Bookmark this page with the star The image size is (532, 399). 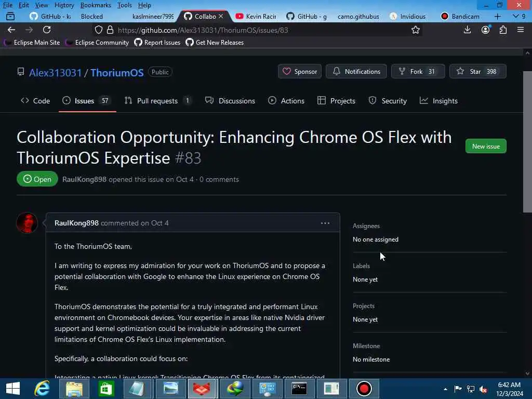(x=415, y=30)
